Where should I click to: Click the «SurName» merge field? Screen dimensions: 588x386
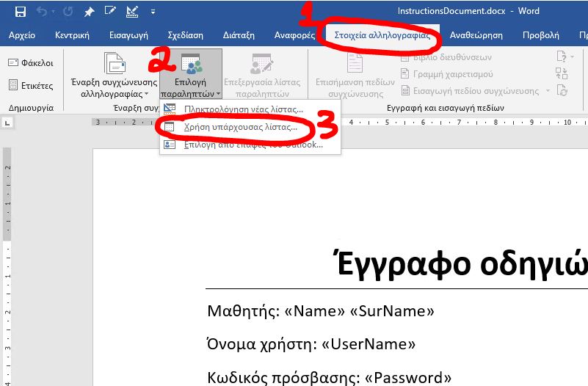[x=392, y=310]
